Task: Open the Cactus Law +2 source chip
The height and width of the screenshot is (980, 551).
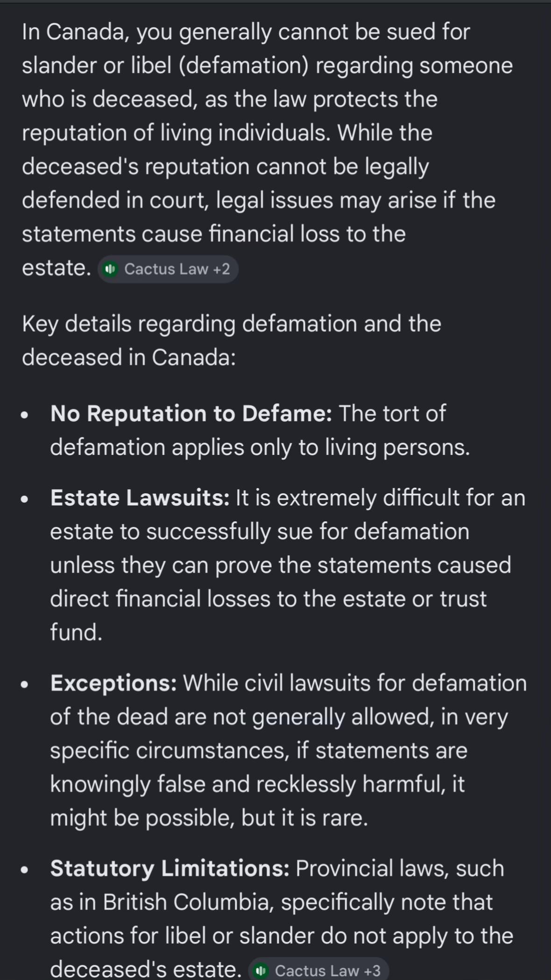Action: coord(168,269)
